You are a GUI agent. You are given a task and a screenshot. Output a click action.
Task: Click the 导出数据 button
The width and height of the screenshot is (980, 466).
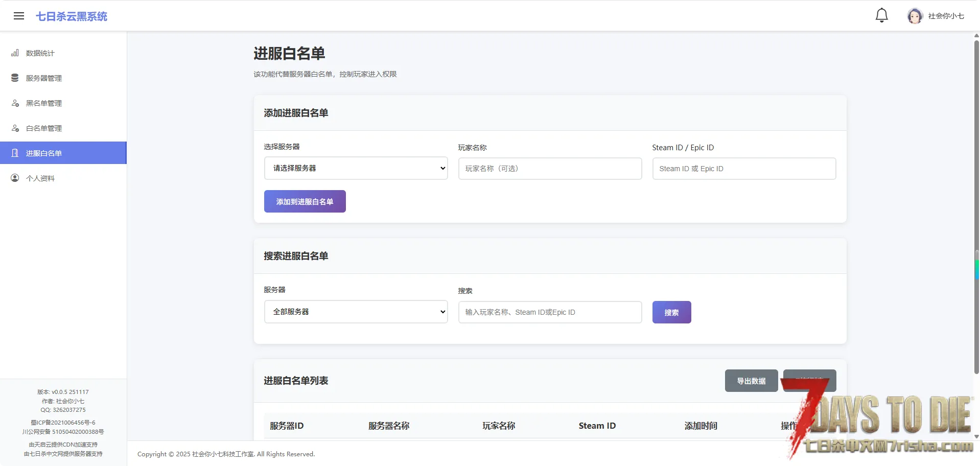click(x=751, y=381)
